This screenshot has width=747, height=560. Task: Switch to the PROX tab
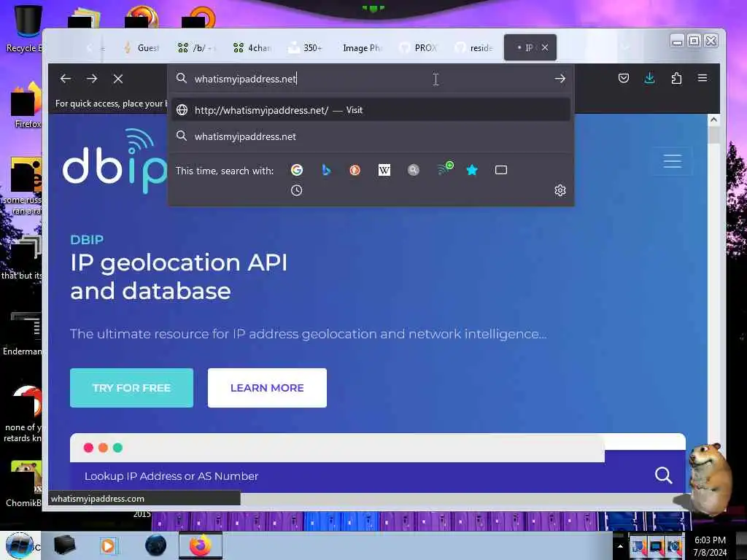coord(418,47)
